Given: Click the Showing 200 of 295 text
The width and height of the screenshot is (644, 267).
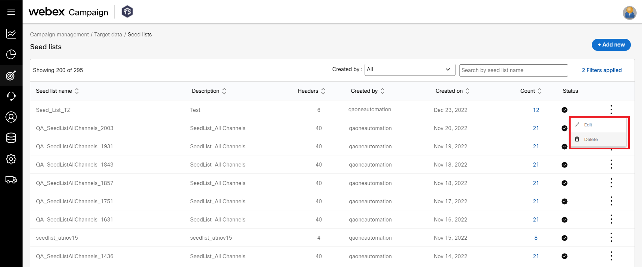Looking at the screenshot, I should click(x=58, y=70).
